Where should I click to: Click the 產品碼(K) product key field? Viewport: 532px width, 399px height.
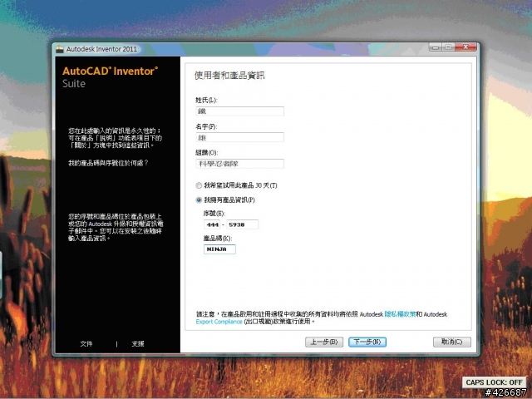pyautogui.click(x=219, y=249)
